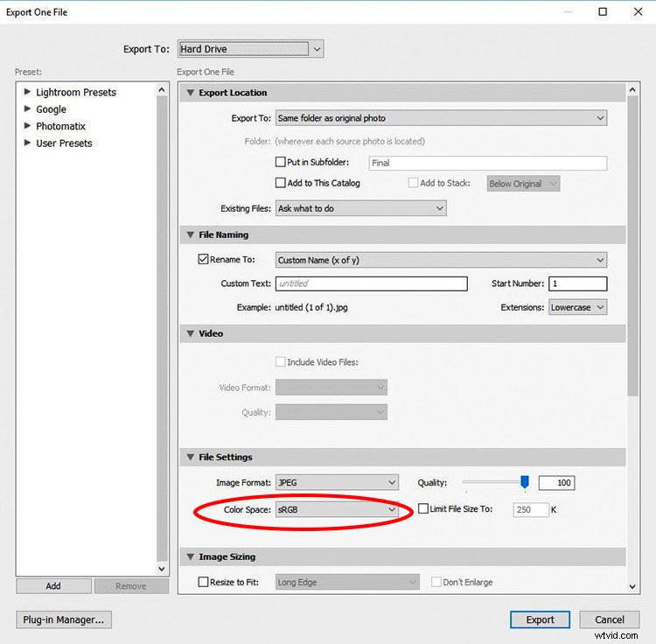Open the Plug-in Manager
656x644 pixels.
tap(64, 619)
